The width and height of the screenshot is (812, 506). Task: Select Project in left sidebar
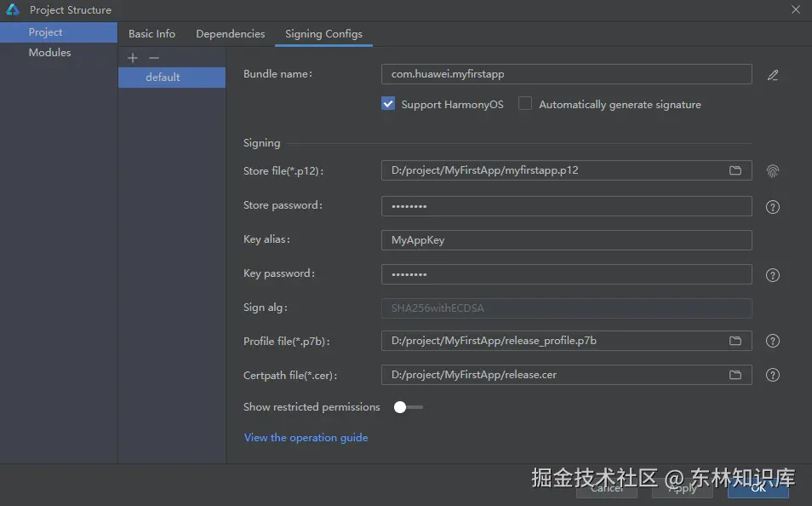[x=59, y=32]
